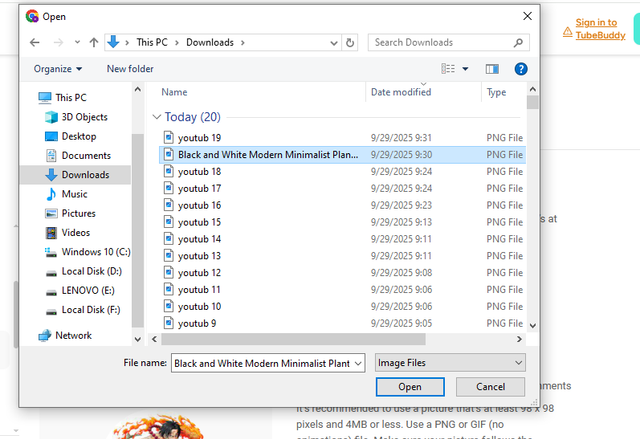This screenshot has height=439, width=640.
Task: Select Downloads in the sidebar
Action: tap(77, 175)
